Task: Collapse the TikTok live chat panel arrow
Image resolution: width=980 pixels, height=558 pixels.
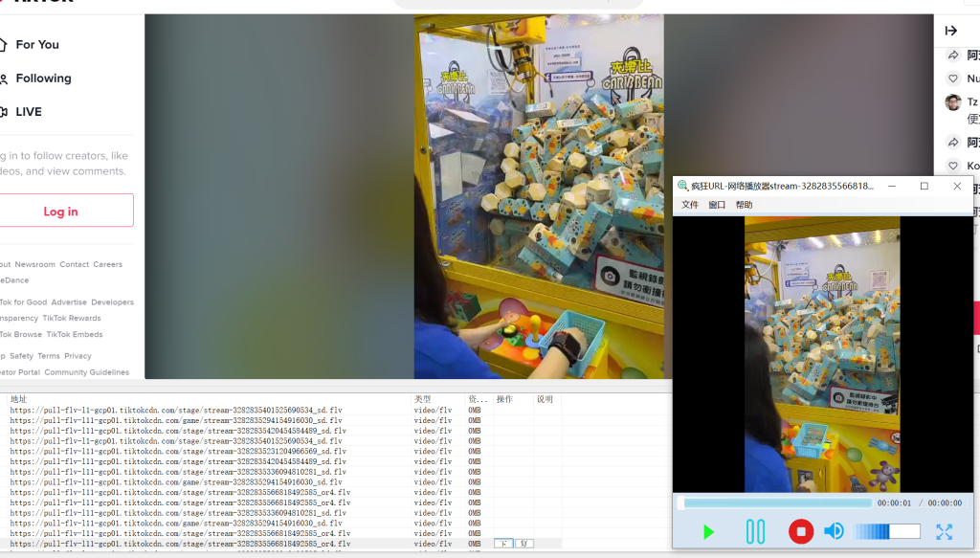Action: pyautogui.click(x=951, y=31)
